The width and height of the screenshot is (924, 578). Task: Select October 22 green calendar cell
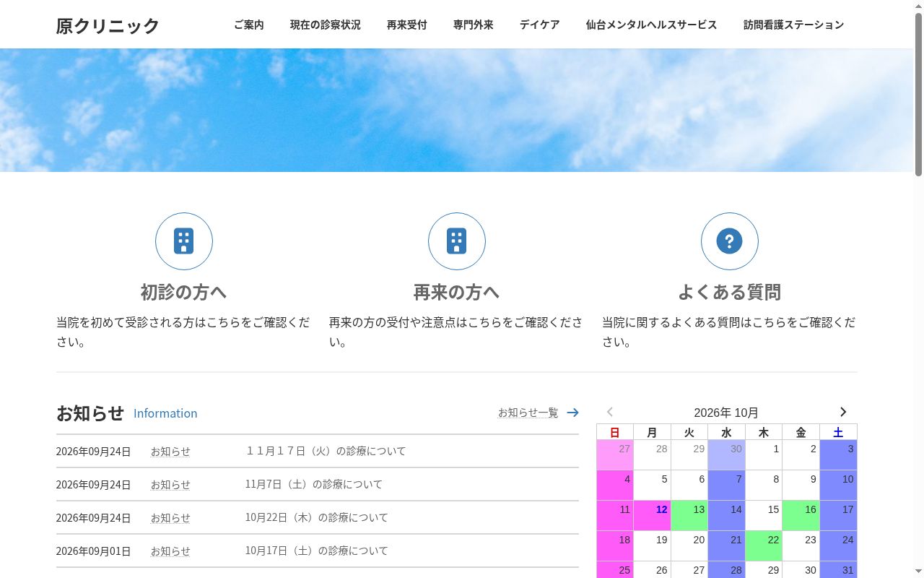point(764,546)
